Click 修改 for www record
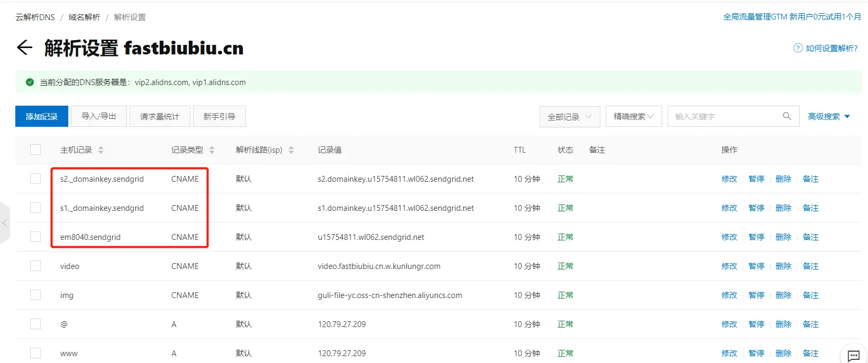The image size is (868, 363). [x=729, y=353]
